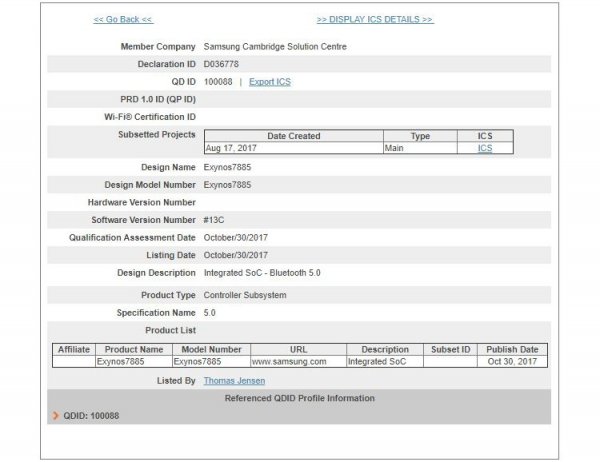
Task: Select Specification Name value 5.0
Action: (210, 313)
